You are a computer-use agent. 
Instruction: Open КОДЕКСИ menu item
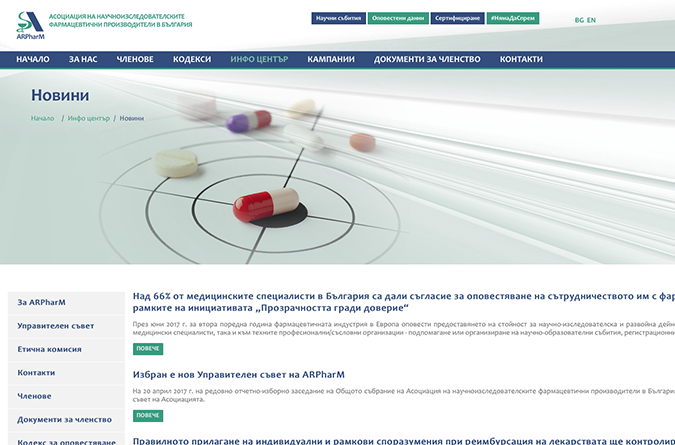click(192, 59)
